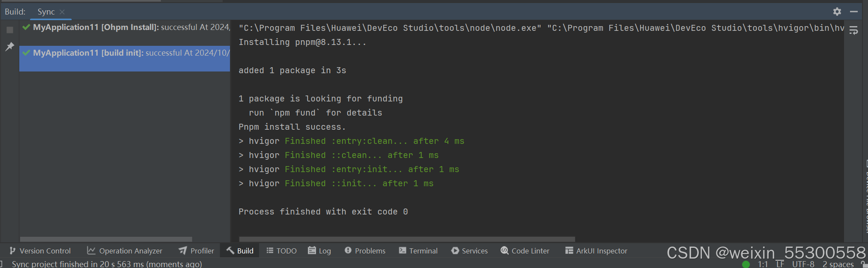The height and width of the screenshot is (268, 868).
Task: Hide the build panel with the minimize dash
Action: tap(854, 12)
